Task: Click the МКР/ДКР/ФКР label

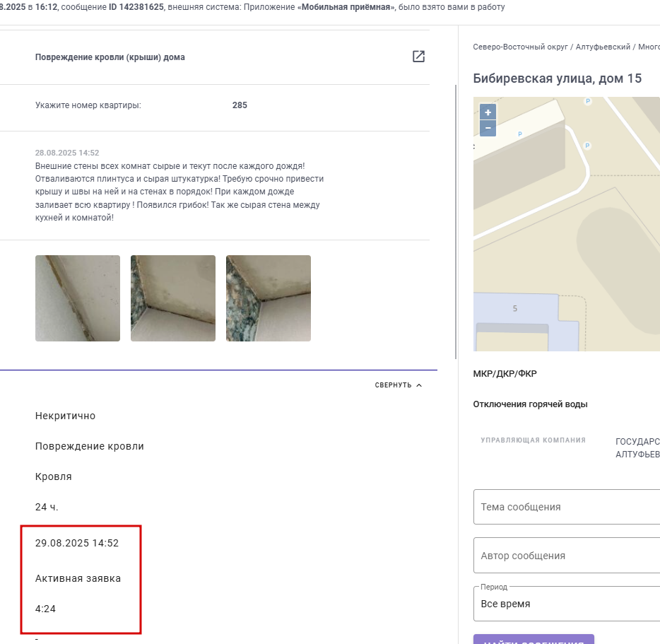Action: 505,373
